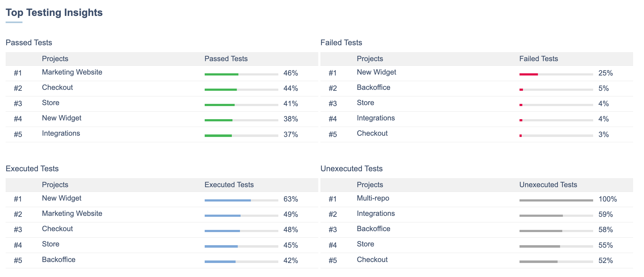644x277 pixels.
Task: Open Store project in Executed Tests
Action: 51,244
